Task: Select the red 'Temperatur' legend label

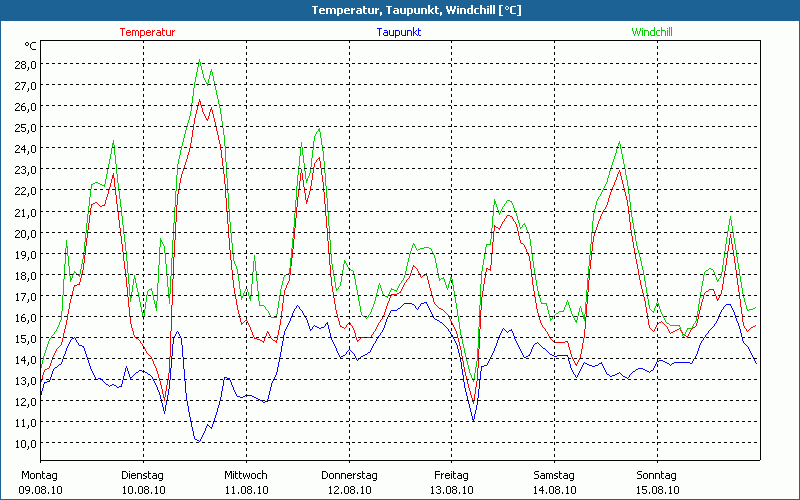Action: [x=147, y=32]
